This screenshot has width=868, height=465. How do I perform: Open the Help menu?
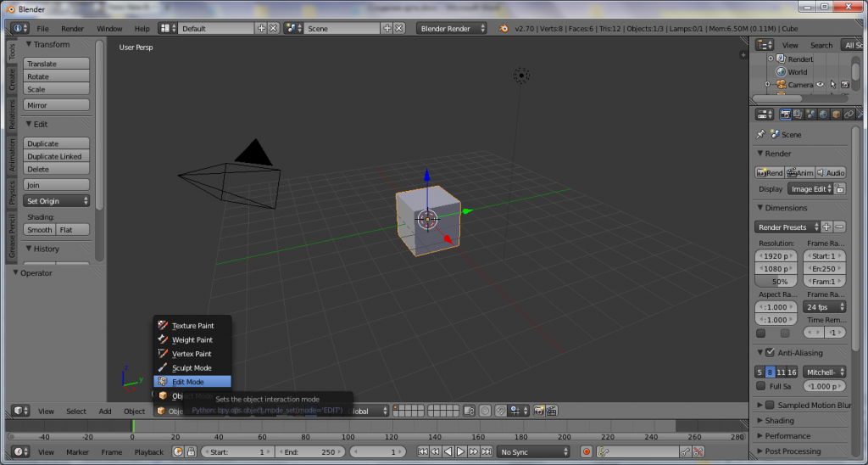[x=142, y=29]
